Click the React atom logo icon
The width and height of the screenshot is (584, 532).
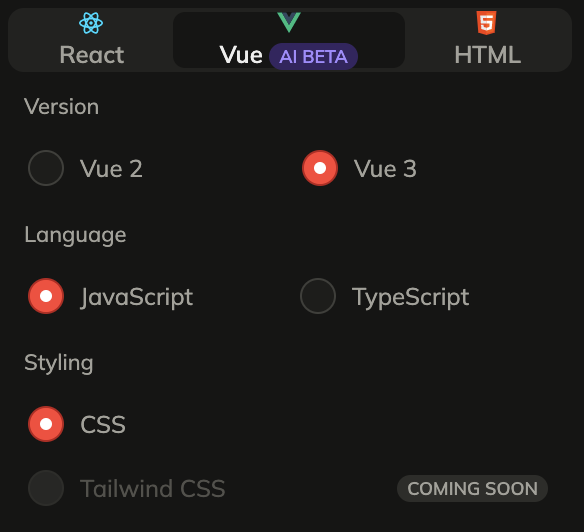91,23
